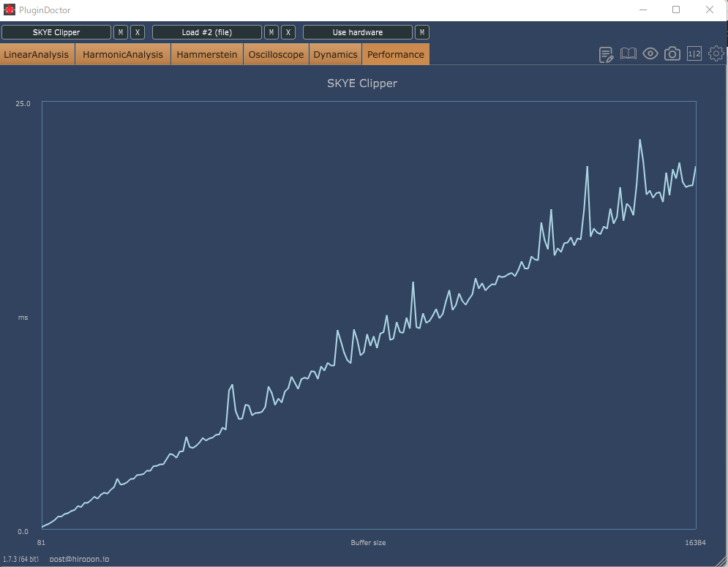Screen dimensions: 728x567
Task: Click the highest peak of performance curve
Action: tap(639, 140)
